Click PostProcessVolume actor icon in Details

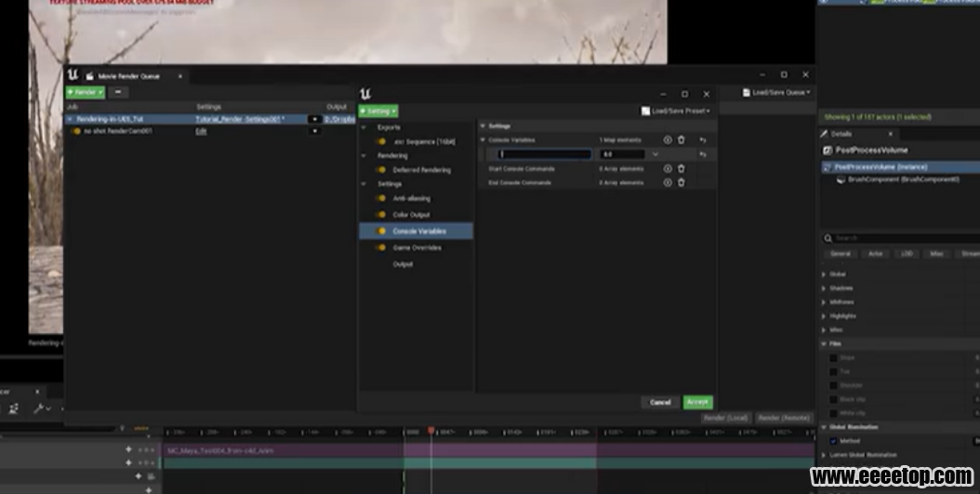[828, 150]
